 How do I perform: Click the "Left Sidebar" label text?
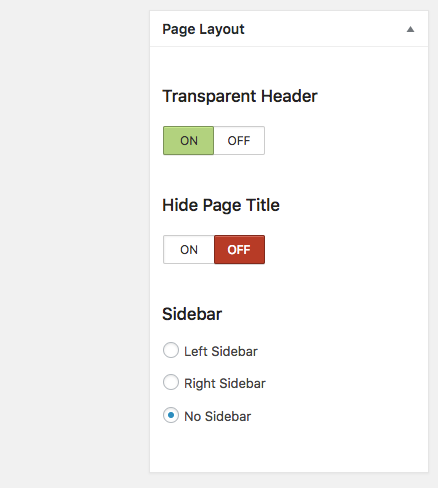pos(221,351)
